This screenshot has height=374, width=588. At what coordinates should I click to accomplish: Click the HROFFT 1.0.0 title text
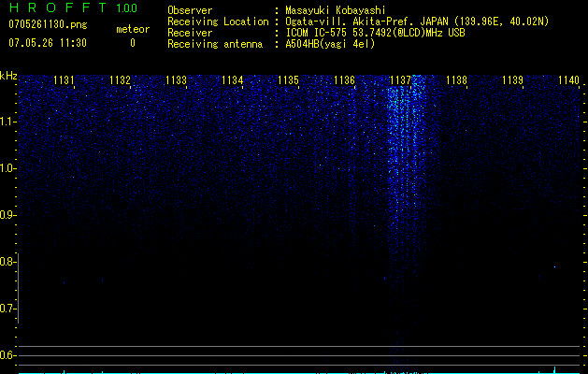point(73,7)
